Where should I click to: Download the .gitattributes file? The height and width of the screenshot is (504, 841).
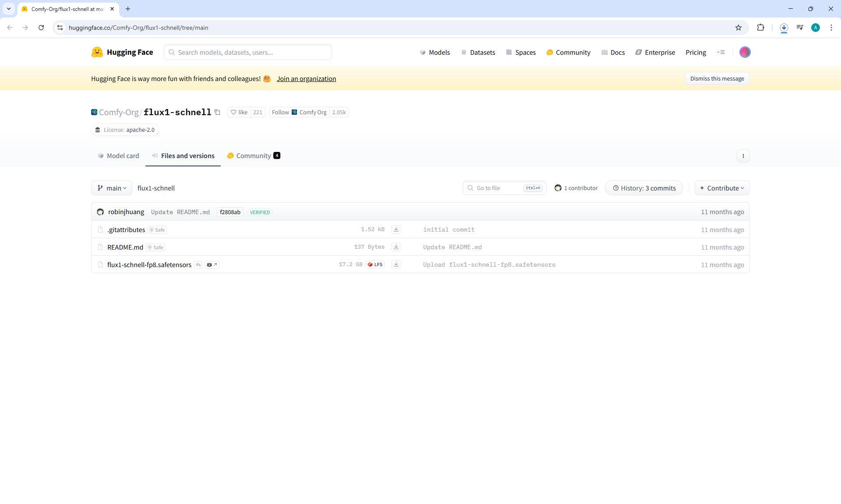tap(396, 229)
